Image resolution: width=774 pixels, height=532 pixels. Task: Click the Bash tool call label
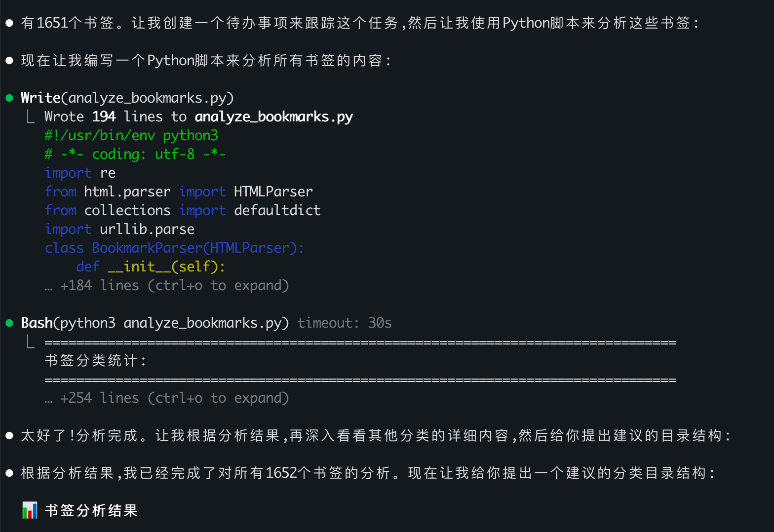coord(37,323)
